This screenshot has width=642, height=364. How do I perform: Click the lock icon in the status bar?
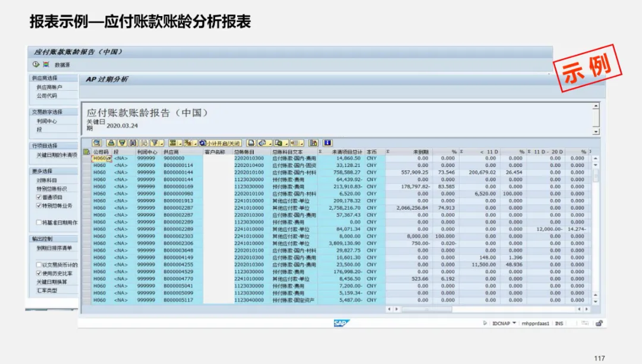[x=599, y=324]
